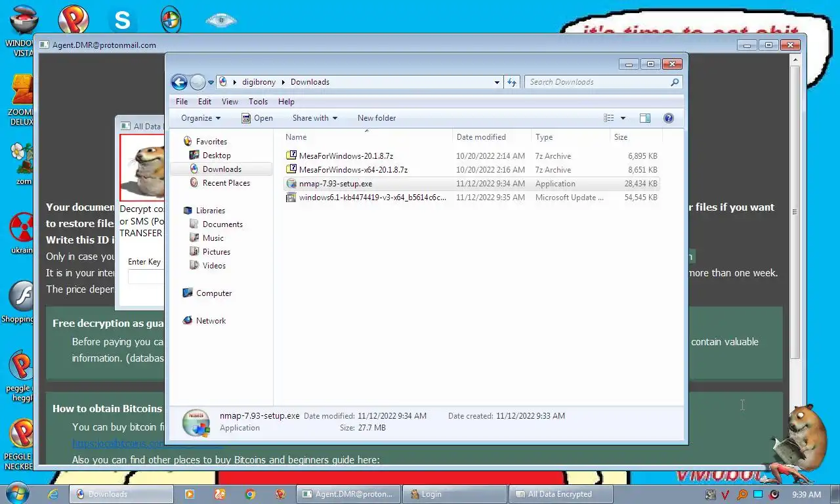Image resolution: width=840 pixels, height=504 pixels.
Task: Open the Help menu
Action: [x=286, y=102]
